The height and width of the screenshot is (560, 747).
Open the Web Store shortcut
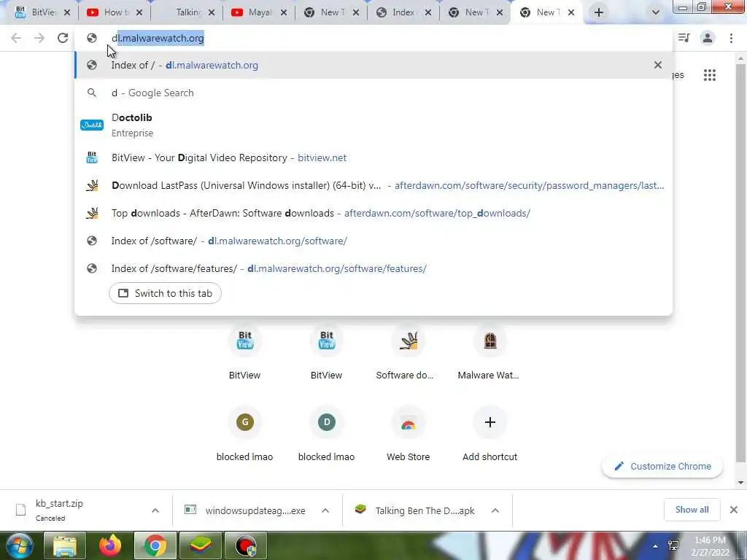click(408, 435)
